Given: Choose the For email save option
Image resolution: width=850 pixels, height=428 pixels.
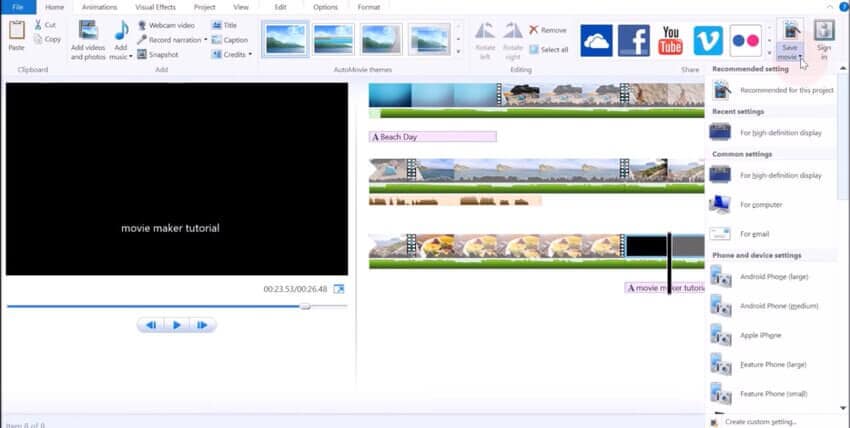Looking at the screenshot, I should [772, 234].
